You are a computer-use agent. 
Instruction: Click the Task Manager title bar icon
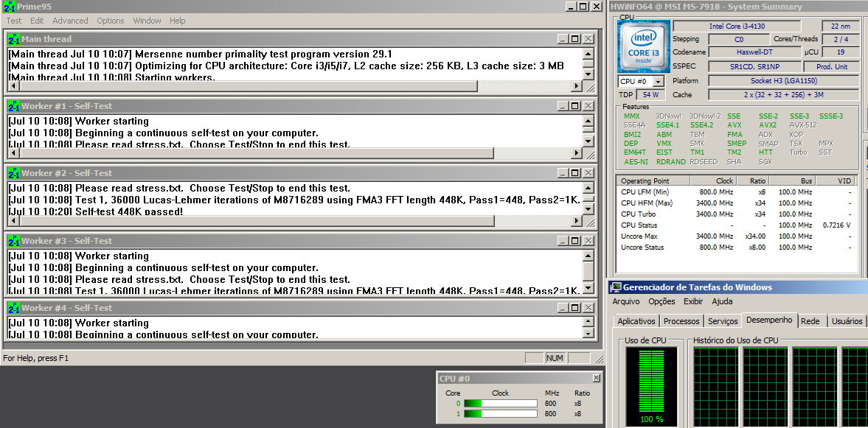coord(615,287)
